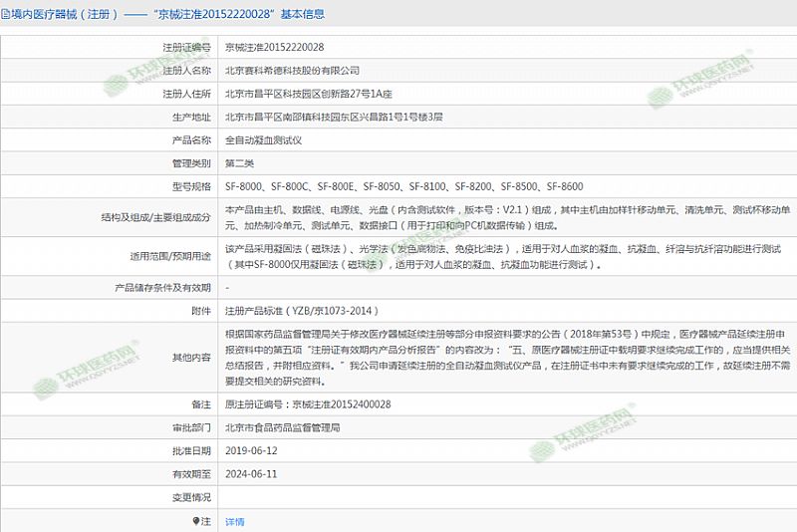The height and width of the screenshot is (532, 797).
Task: Select product name 全自动凝血测试仪
Action: tap(270, 140)
